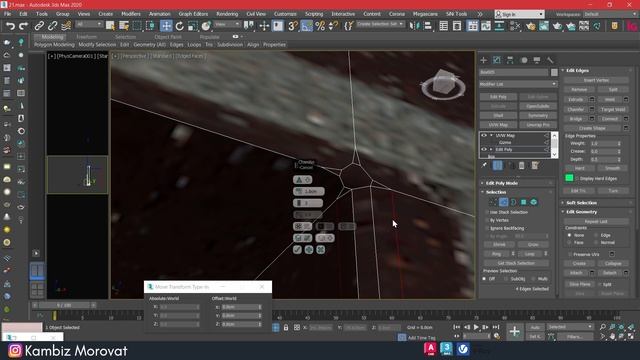The height and width of the screenshot is (360, 640).
Task: Open the Display panel tab icon
Action: tap(537, 60)
